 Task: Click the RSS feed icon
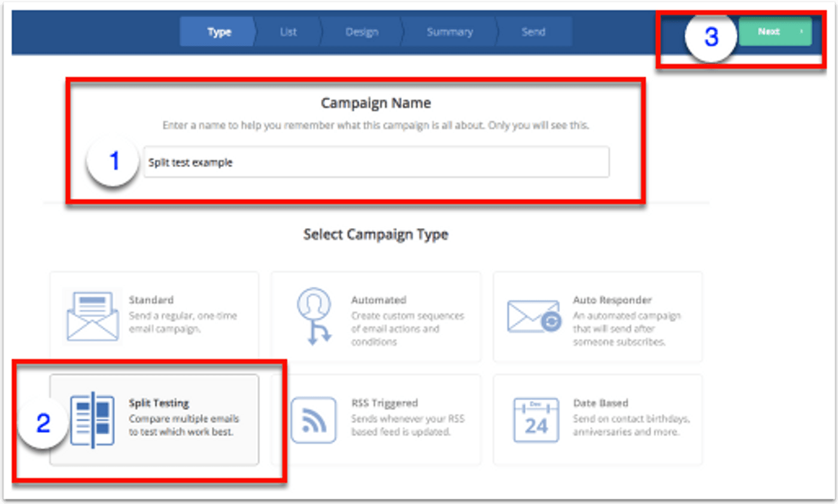(x=309, y=420)
